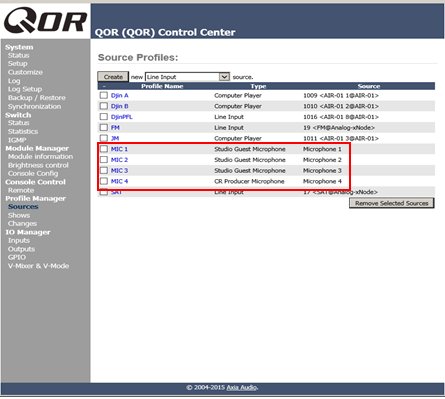Viewport: 445px width, 399px height.
Task: Open Shows under Profile Manager
Action: click(x=19, y=215)
